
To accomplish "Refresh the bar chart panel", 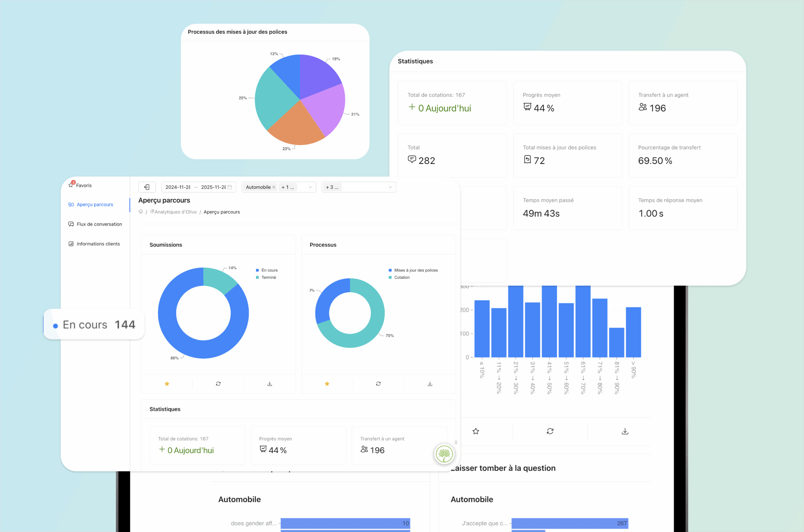I will pyautogui.click(x=550, y=431).
